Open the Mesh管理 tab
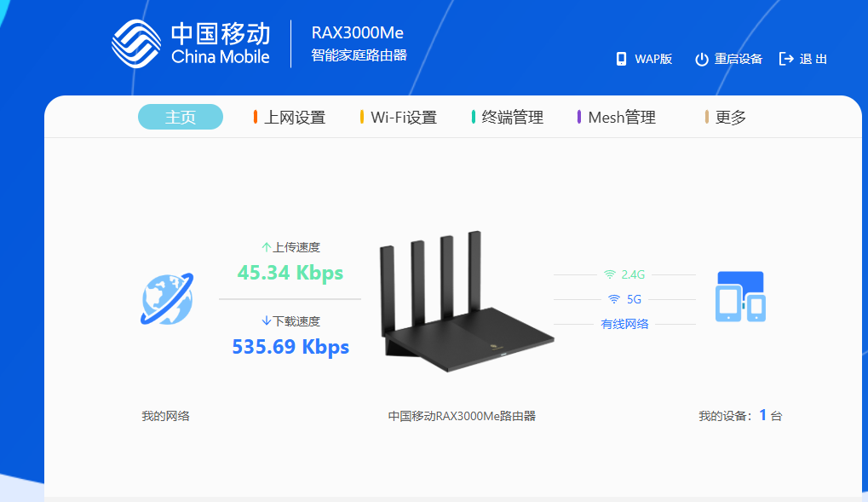 (x=616, y=117)
